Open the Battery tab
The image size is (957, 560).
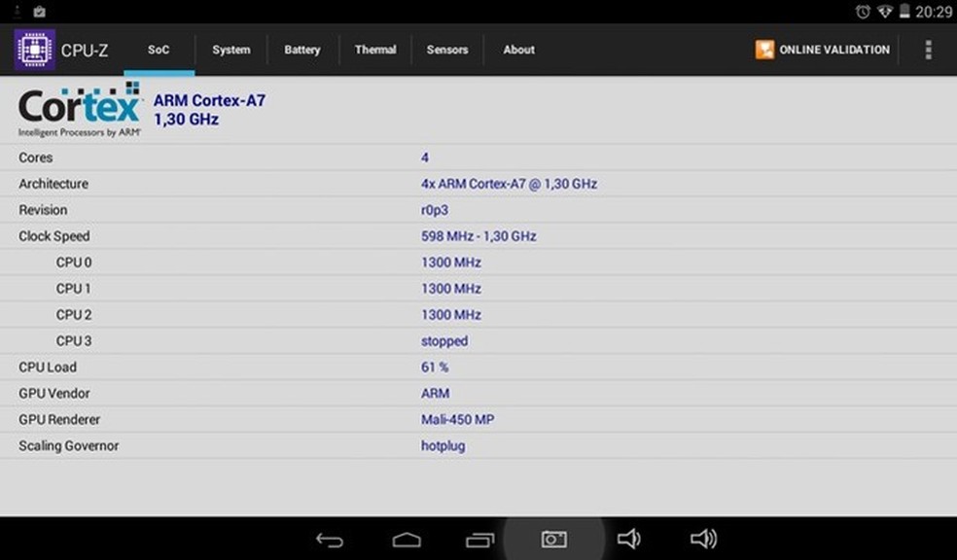tap(301, 49)
